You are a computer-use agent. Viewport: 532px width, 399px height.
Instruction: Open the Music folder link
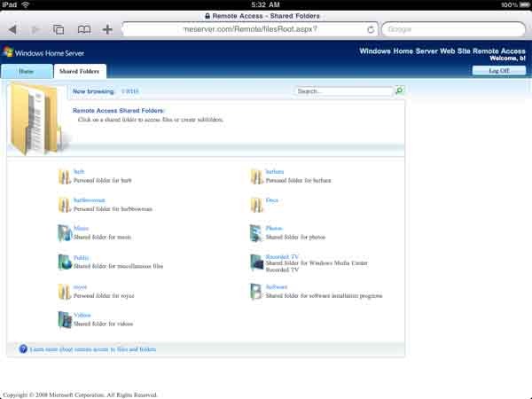pos(81,229)
